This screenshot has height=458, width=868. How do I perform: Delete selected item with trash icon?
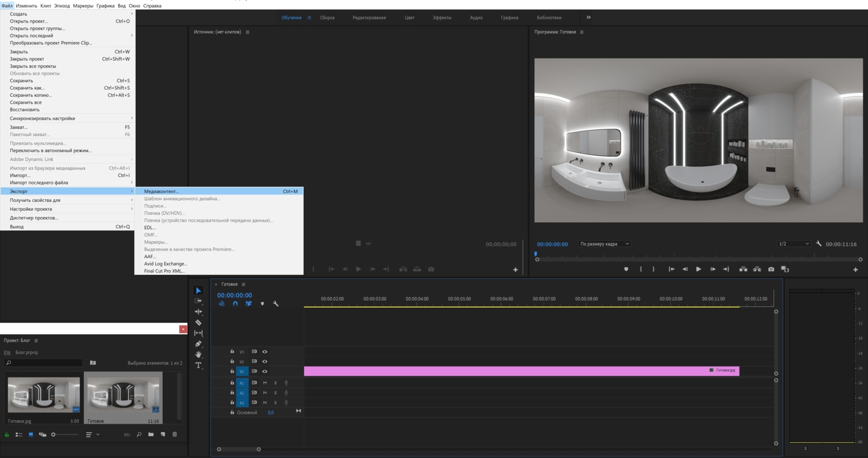pyautogui.click(x=174, y=434)
